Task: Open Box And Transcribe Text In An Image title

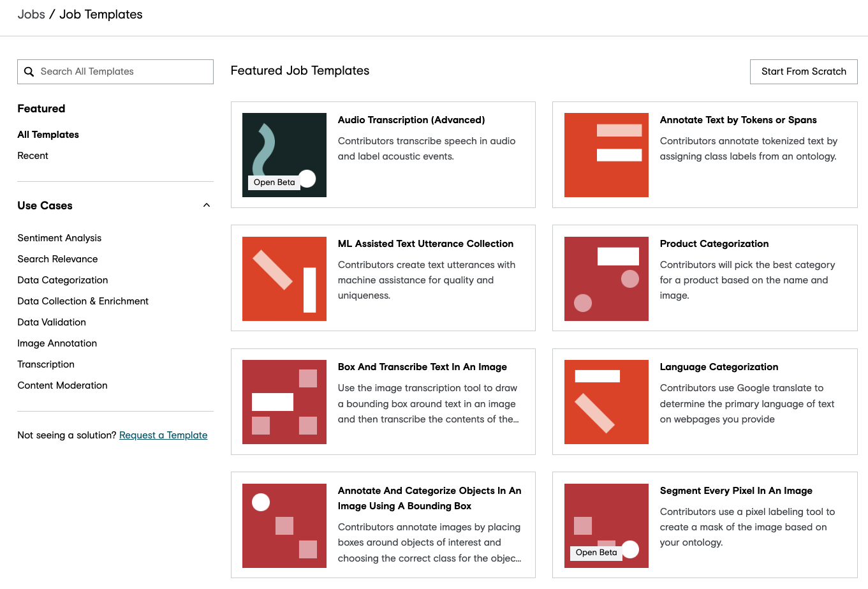Action: [x=422, y=367]
